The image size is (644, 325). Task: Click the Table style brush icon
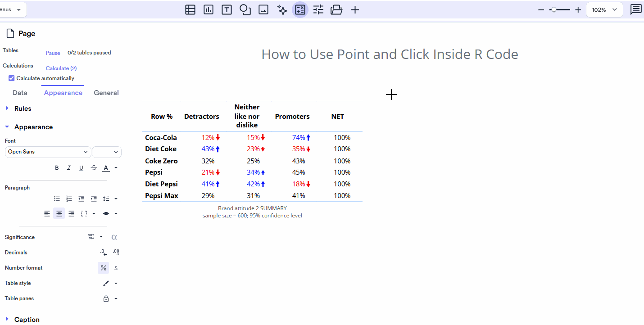coord(106,284)
